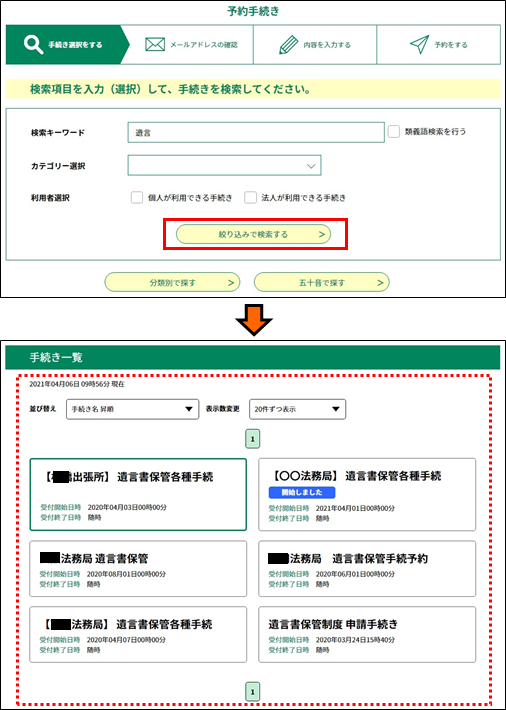The image size is (506, 710).
Task: Click page 1 button above results
Action: (x=253, y=439)
